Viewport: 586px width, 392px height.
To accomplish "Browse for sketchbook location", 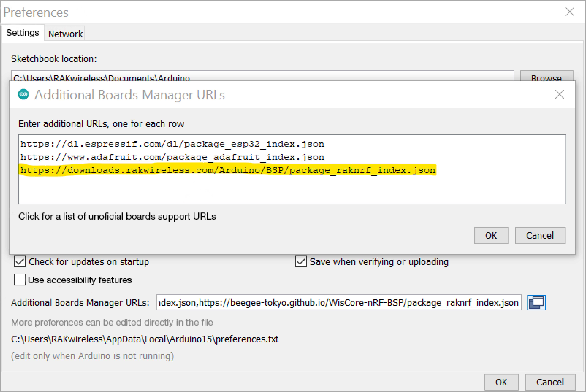I will [547, 76].
